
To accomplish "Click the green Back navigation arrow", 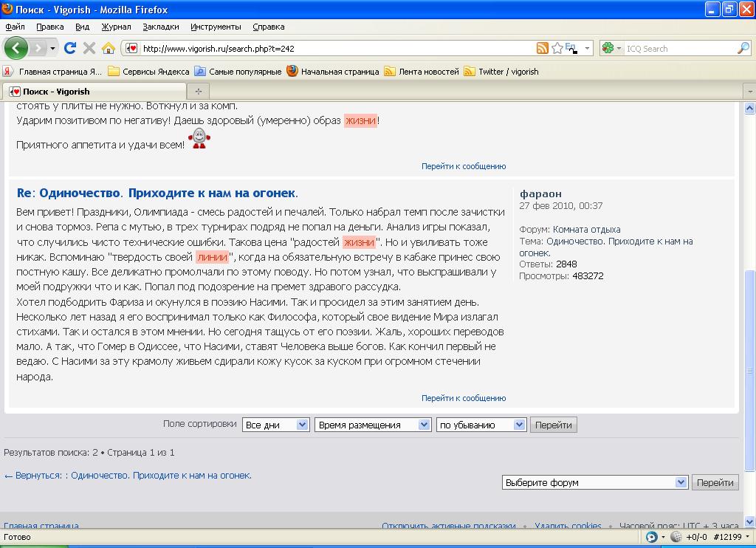I will (x=16, y=48).
